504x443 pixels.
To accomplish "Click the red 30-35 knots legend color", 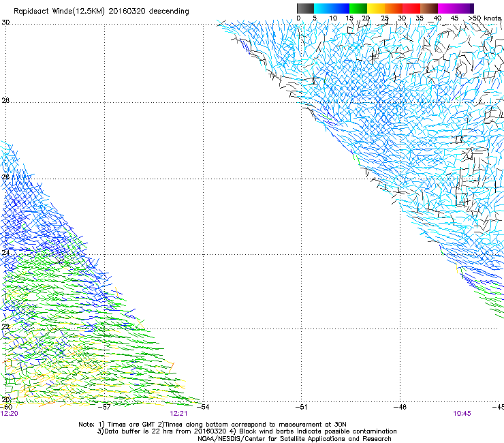I will point(411,8).
